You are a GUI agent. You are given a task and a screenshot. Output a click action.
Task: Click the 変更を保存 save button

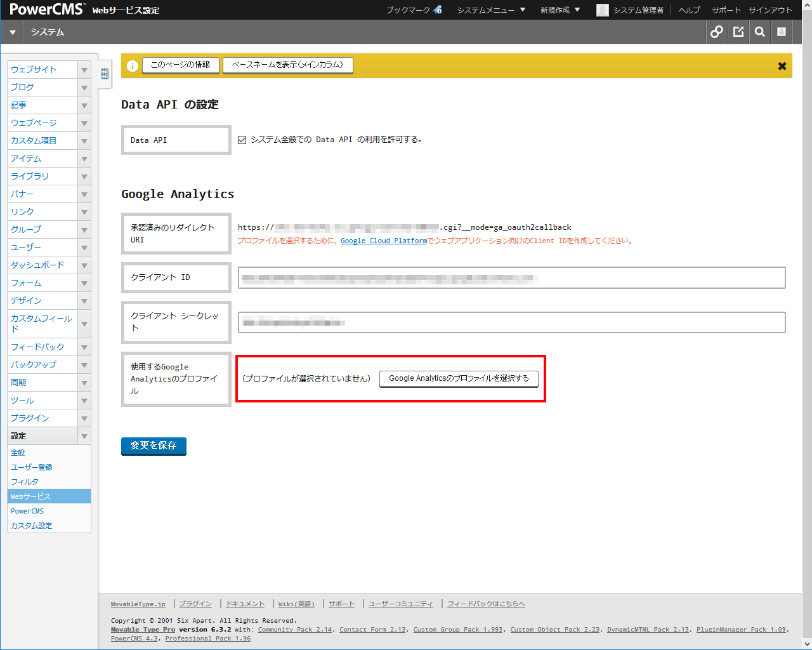(x=154, y=446)
